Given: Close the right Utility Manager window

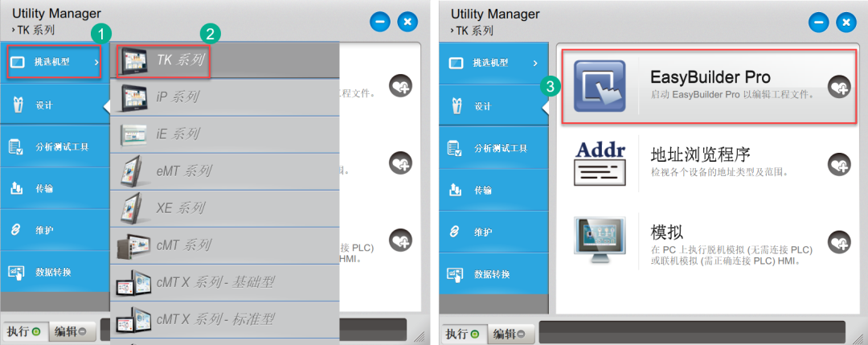Looking at the screenshot, I should click(x=845, y=23).
